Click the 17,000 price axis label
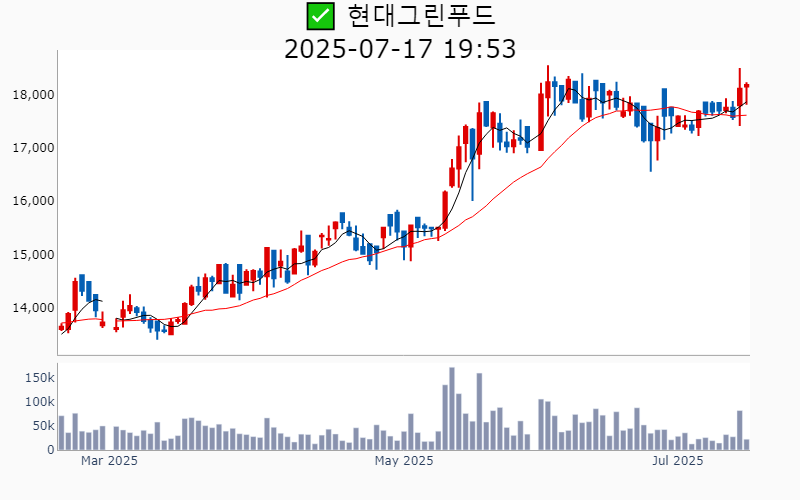 pyautogui.click(x=34, y=148)
